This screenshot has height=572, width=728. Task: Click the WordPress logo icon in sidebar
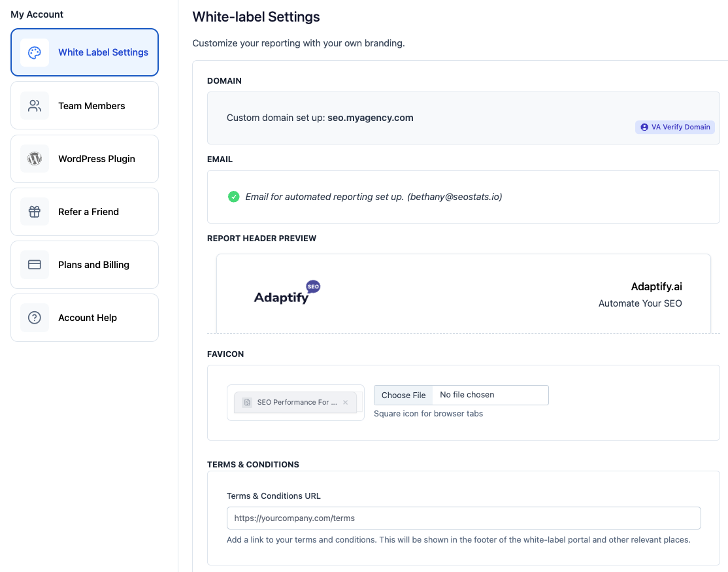35,158
